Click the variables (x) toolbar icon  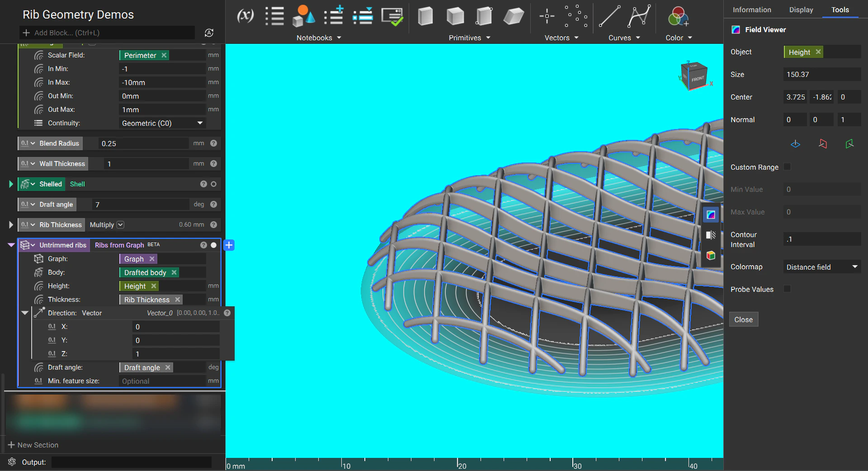pyautogui.click(x=245, y=16)
